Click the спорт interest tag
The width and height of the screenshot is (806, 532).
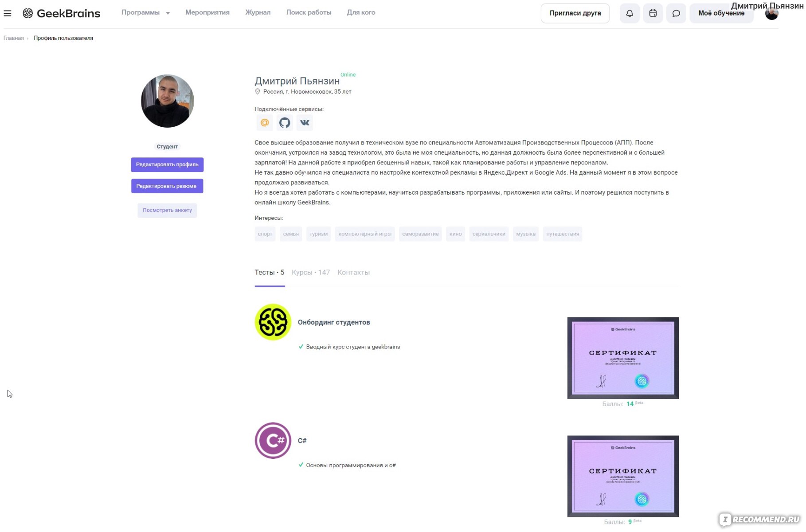265,234
